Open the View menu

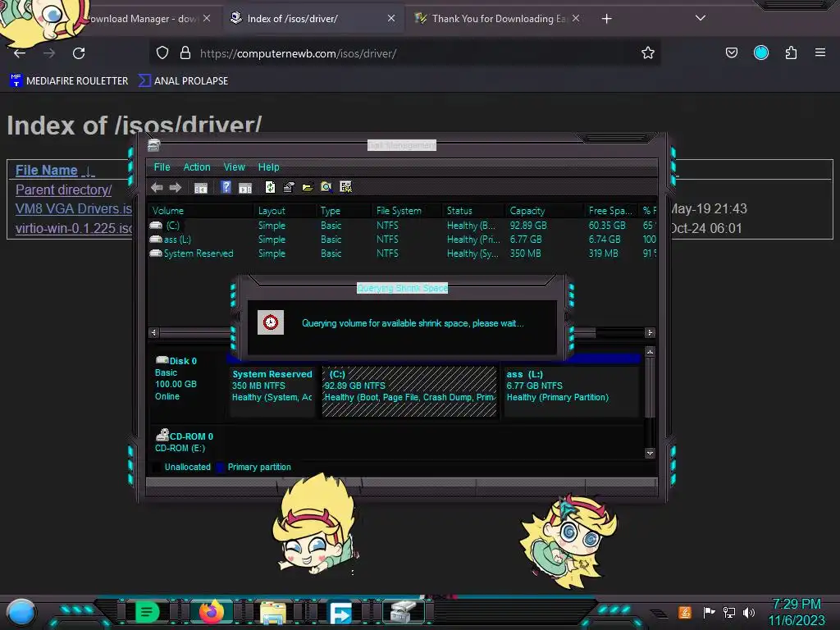pos(234,167)
